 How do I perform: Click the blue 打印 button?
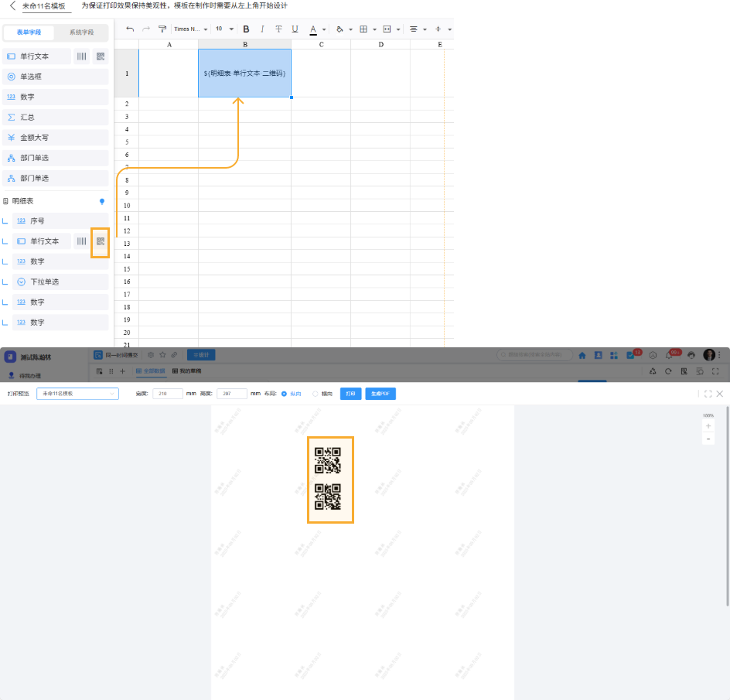tap(350, 394)
